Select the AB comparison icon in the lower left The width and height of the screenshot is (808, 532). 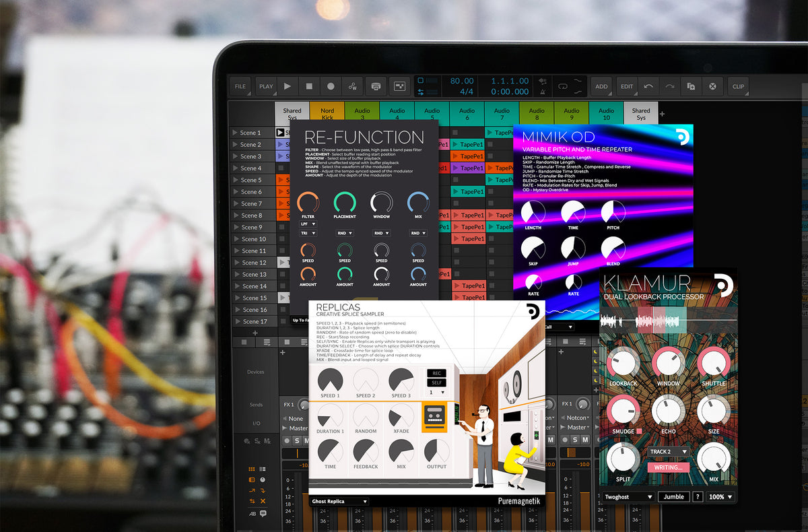252,513
